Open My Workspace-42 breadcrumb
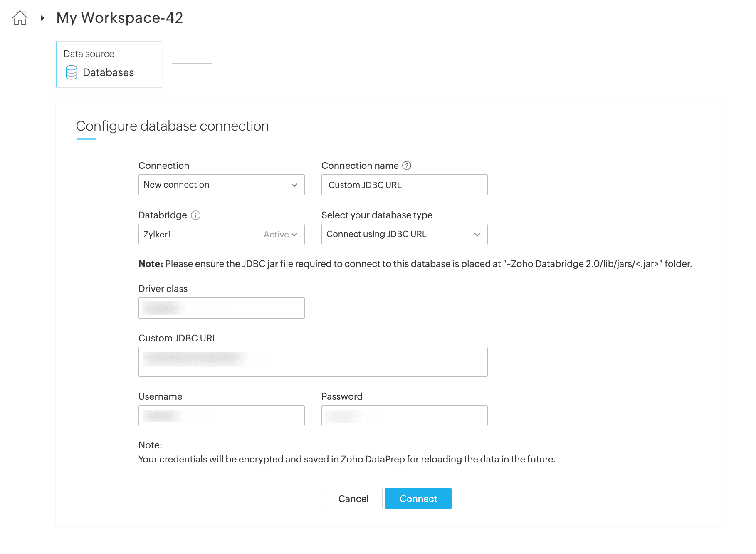Viewport: 756px width, 554px height. (120, 18)
